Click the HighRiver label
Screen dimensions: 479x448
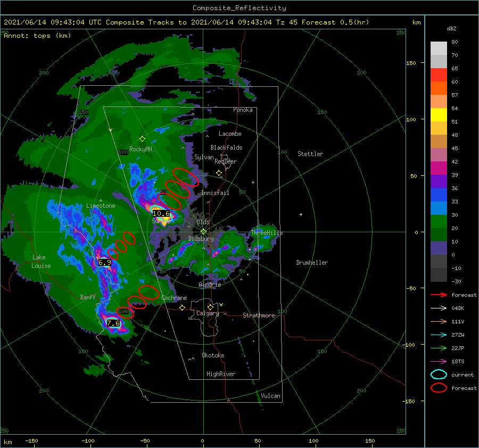221,374
